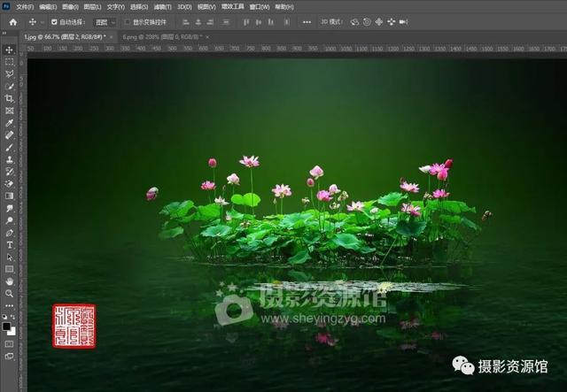Viewport: 567px width, 392px height.
Task: Align horizontal centers in options bar
Action: tap(198, 22)
